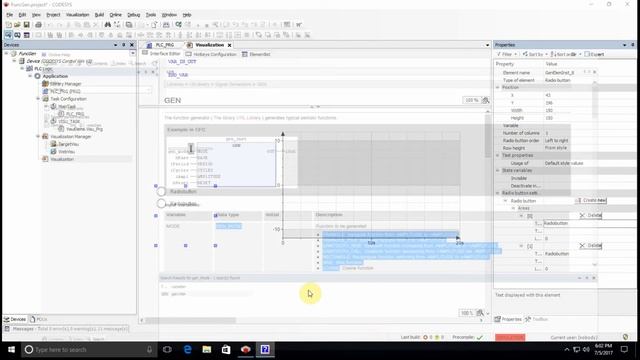Click the Create new button
Viewport: 640px width, 360px height.
coord(591,200)
